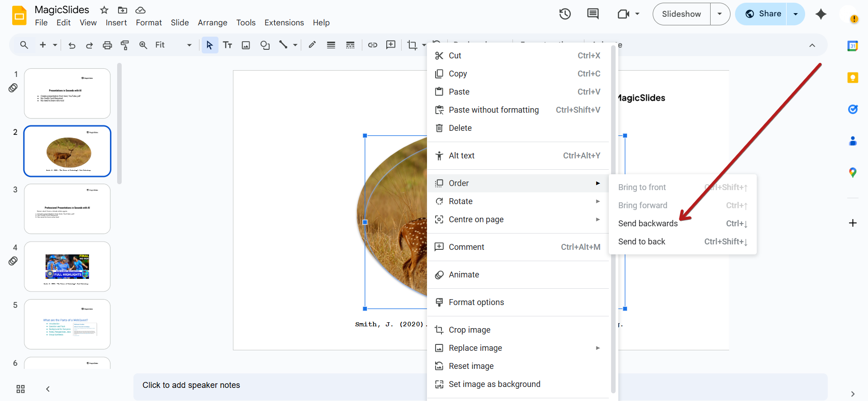Insert a shape
868x401 pixels.
coord(265,45)
